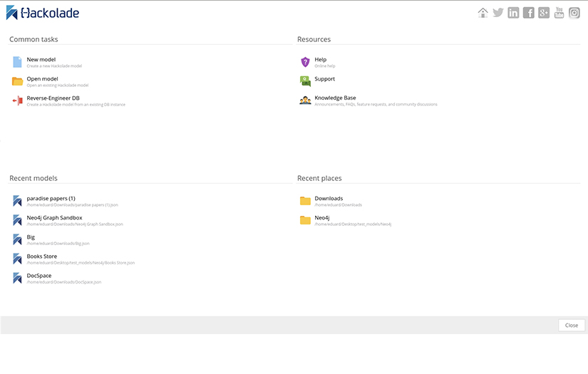This screenshot has height=374, width=588.
Task: Open recent model paradise papers (1)
Action: (x=51, y=198)
